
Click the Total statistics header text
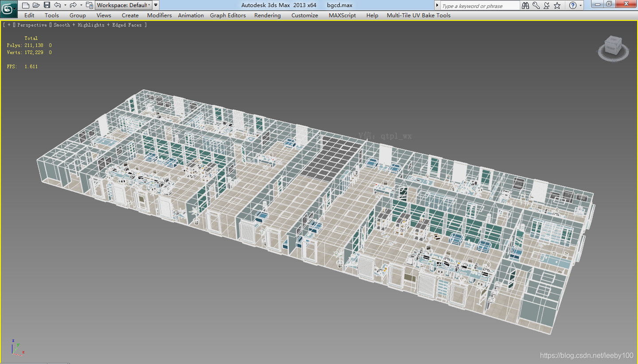pos(31,38)
